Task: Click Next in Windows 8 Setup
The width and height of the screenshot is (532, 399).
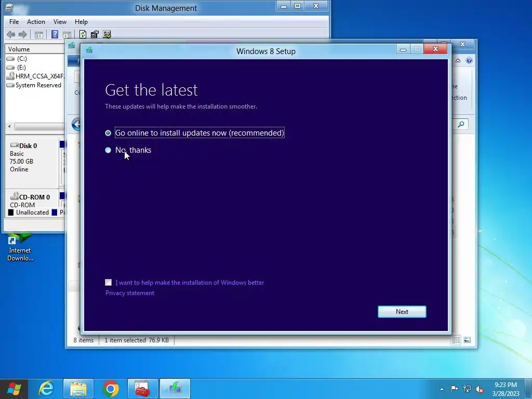Action: pos(402,312)
